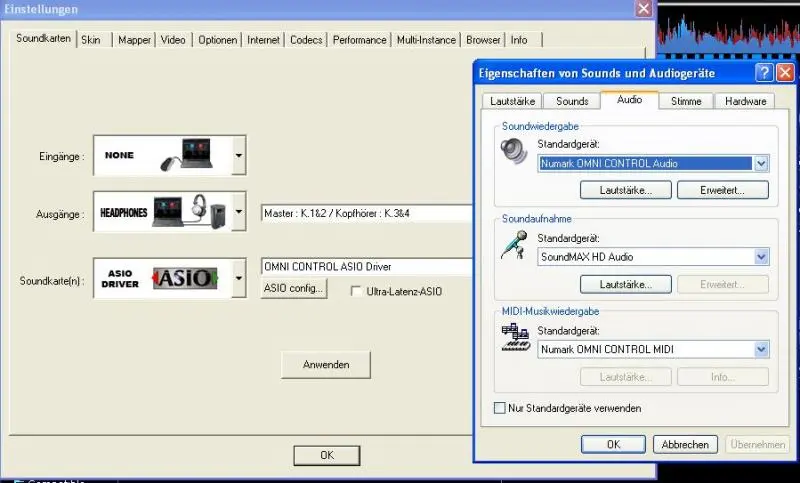The width and height of the screenshot is (800, 483).
Task: Click the help question mark button
Action: pyautogui.click(x=763, y=73)
